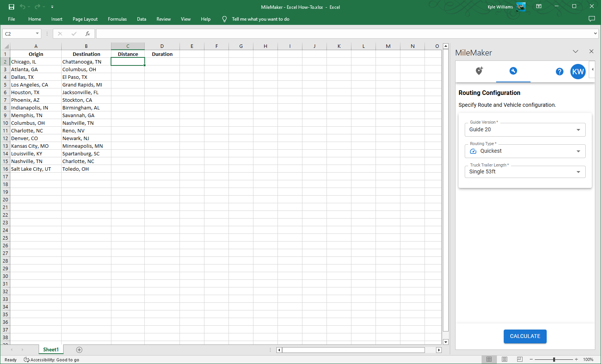The image size is (601, 364).
Task: Open the Home ribbon tab
Action: [35, 19]
